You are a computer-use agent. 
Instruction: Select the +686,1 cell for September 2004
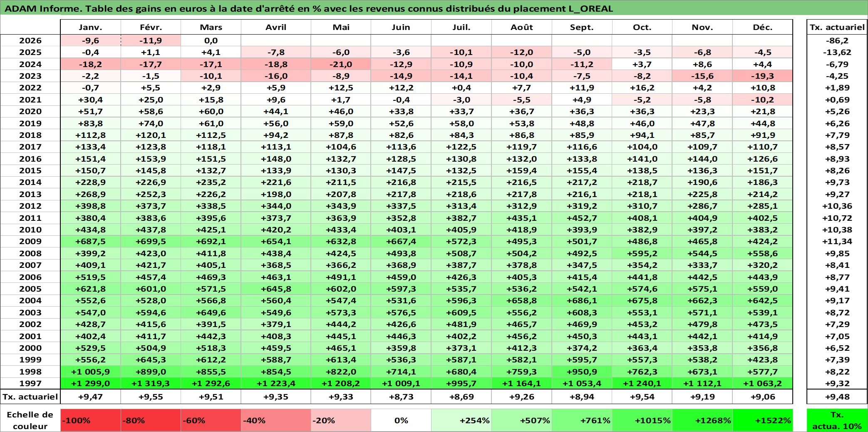click(x=582, y=300)
